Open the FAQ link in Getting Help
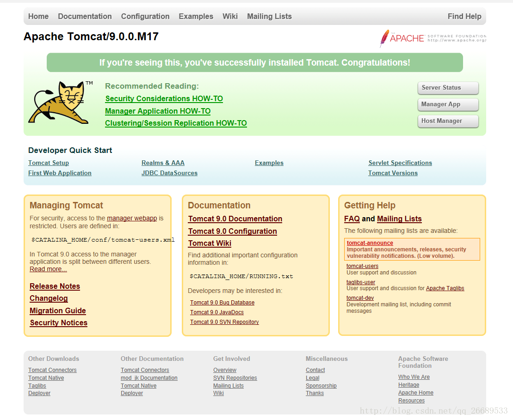 (x=352, y=219)
